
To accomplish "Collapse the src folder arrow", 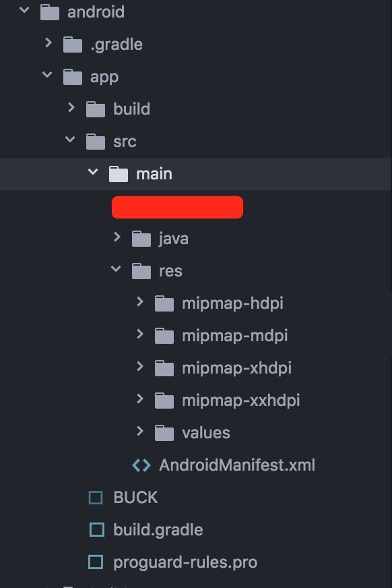I will point(70,140).
